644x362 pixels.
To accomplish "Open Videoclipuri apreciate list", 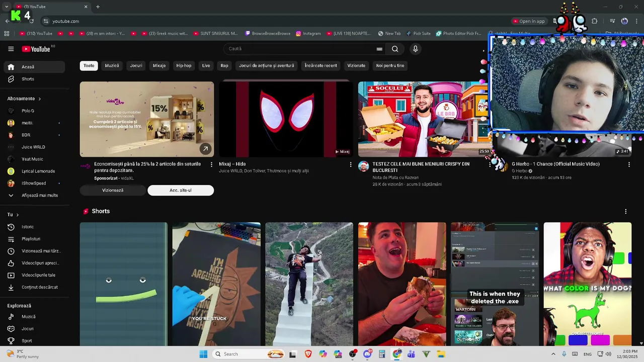I will point(35,263).
